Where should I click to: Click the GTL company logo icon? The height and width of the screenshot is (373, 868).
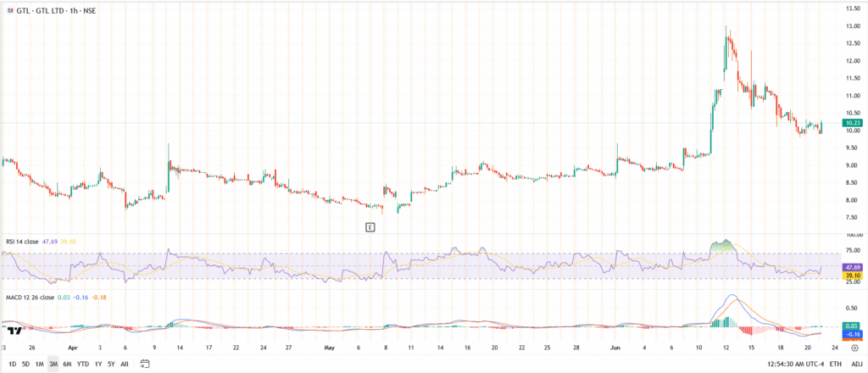click(x=8, y=8)
